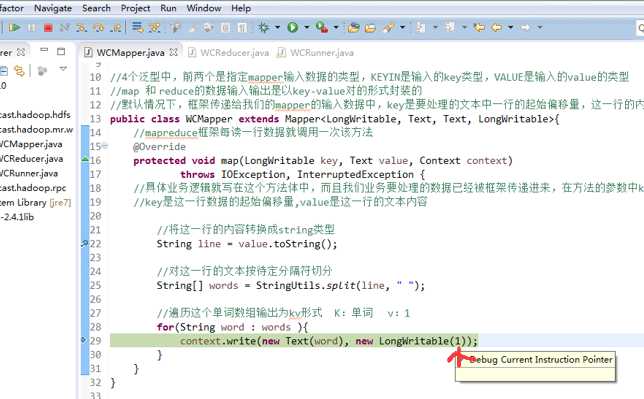Click the explorer's grey focus icon
Image resolution: width=644 pixels, height=399 pixels.
coord(41,71)
